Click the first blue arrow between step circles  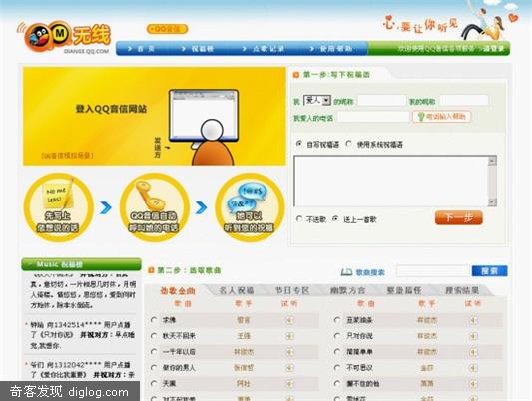(106, 207)
